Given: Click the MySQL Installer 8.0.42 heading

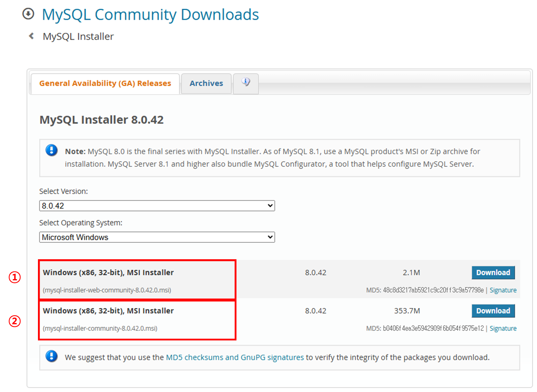Looking at the screenshot, I should tap(101, 120).
